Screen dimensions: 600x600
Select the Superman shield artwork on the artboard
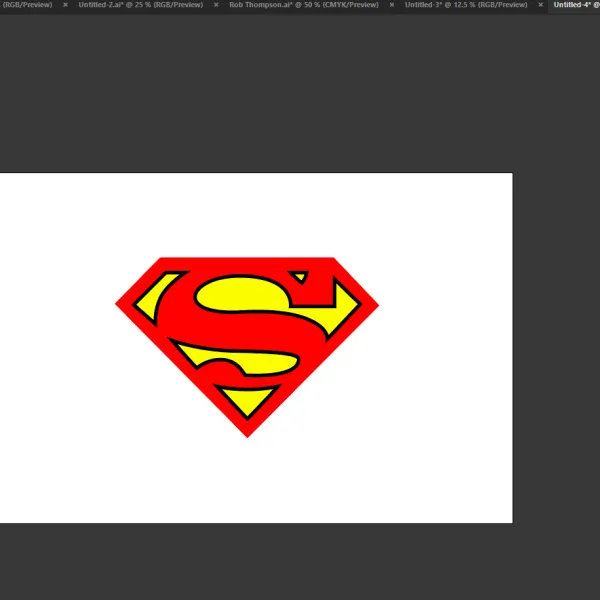[x=247, y=347]
